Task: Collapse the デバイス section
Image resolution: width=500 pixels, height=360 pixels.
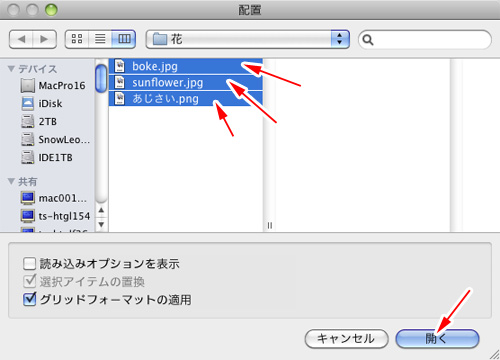Action: tap(11, 69)
